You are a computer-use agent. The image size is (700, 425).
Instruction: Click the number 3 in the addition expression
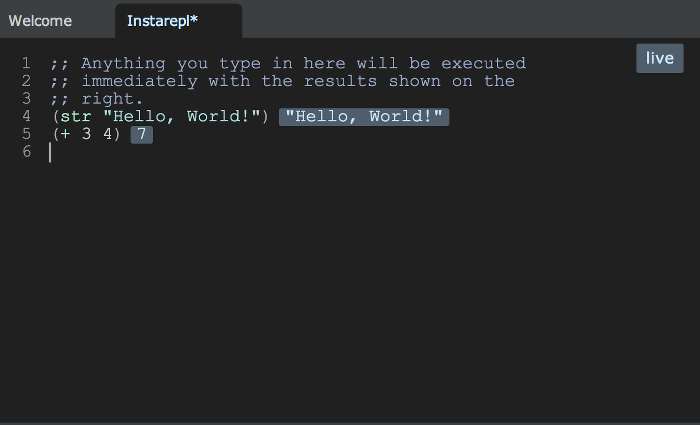[x=87, y=135]
